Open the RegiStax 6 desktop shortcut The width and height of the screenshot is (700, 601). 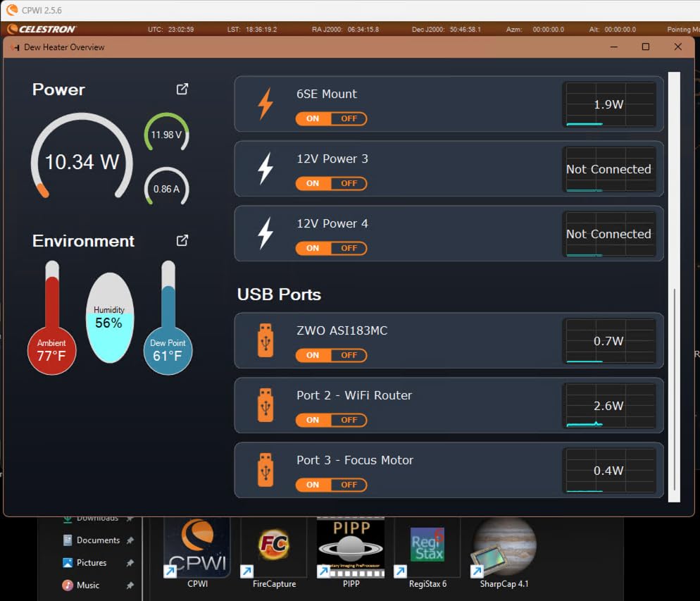(x=427, y=553)
